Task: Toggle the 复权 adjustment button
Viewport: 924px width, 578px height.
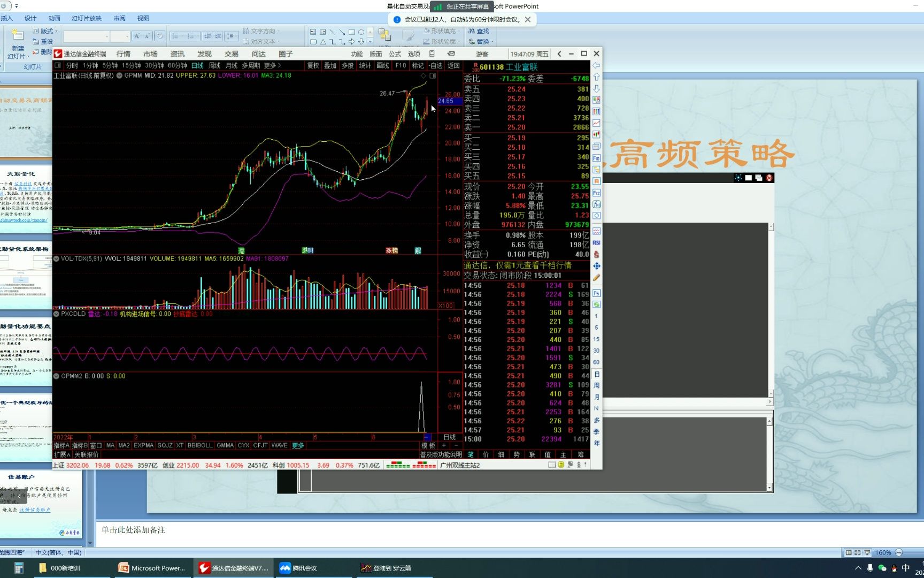Action: (x=313, y=65)
